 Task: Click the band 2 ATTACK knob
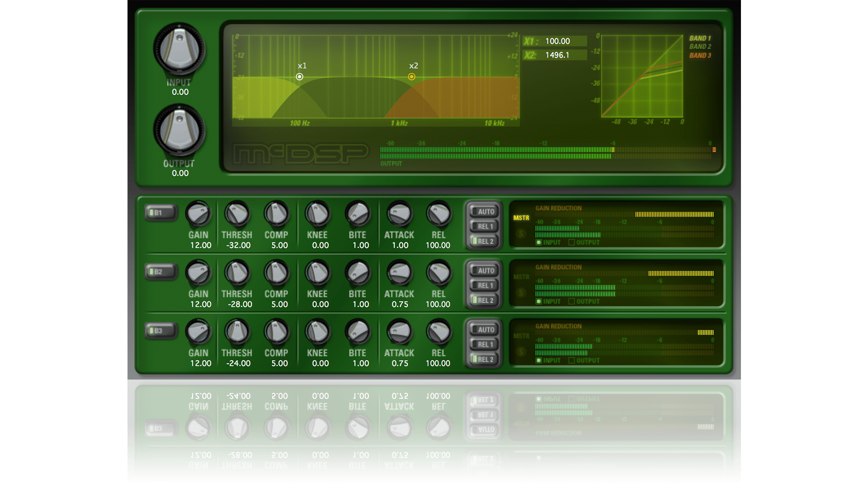click(399, 273)
